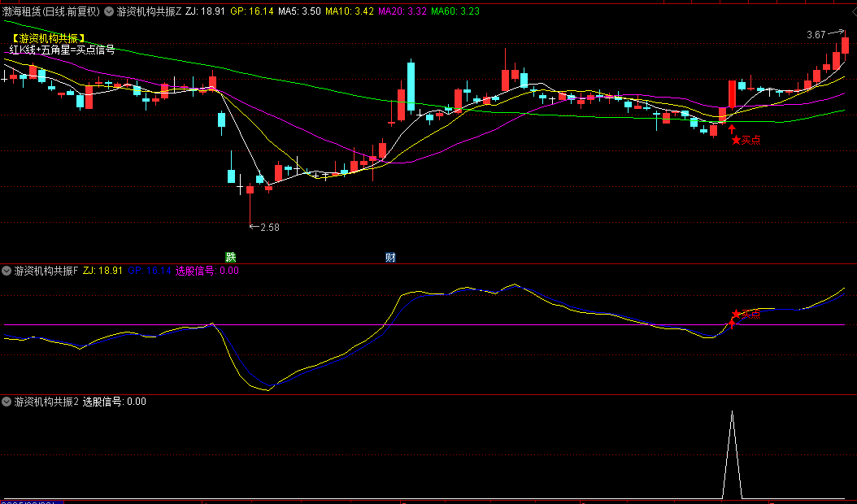Screen dimensions: 857x504
Task: Click the blue 财 event marker
Action: 390,258
